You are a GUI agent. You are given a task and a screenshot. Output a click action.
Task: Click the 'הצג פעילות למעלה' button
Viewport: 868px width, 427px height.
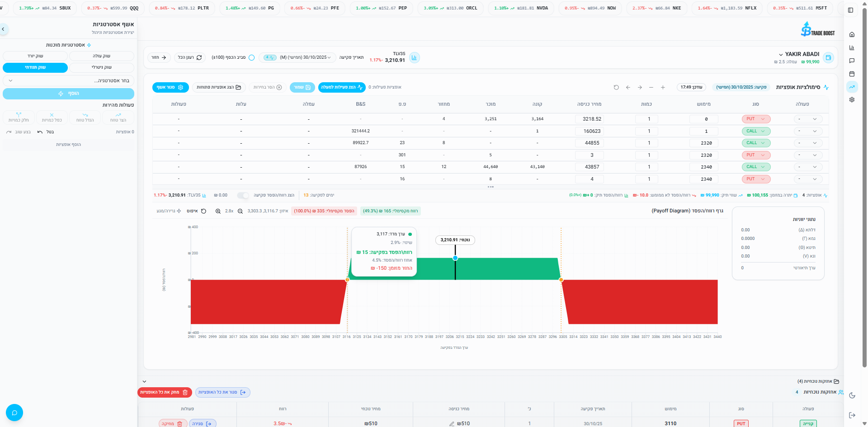pos(342,87)
